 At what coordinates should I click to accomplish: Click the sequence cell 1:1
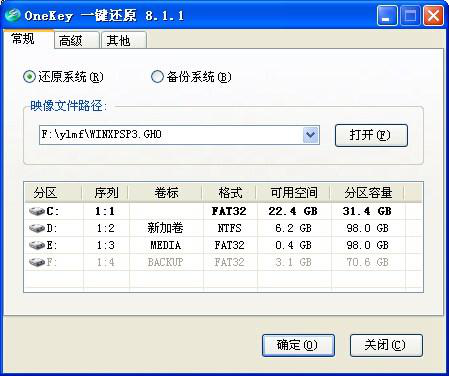[x=105, y=211]
